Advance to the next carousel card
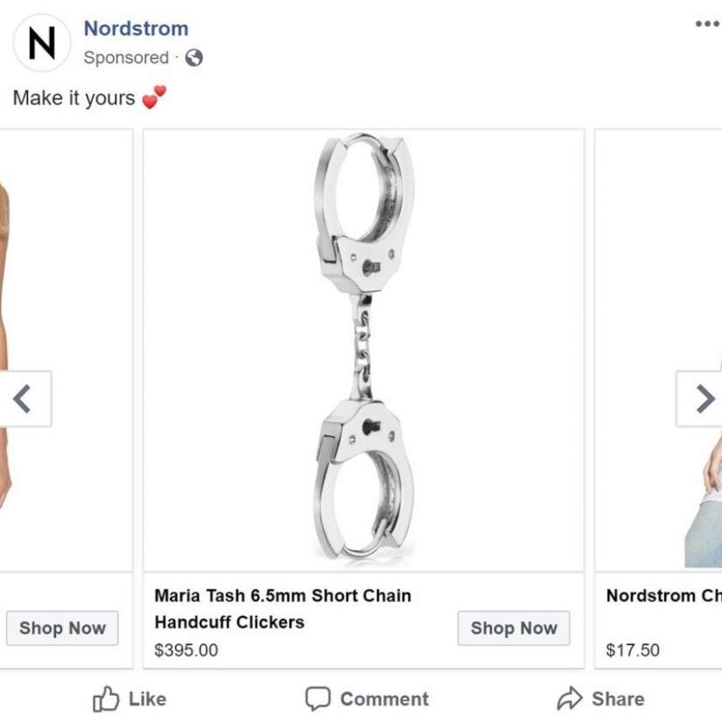This screenshot has width=722, height=728. tap(701, 398)
